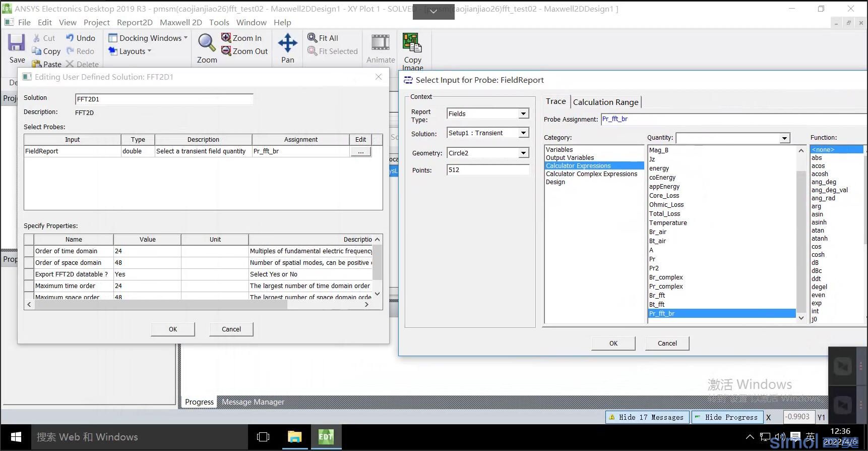Select Variables category
This screenshot has width=868, height=451.
[x=559, y=150]
